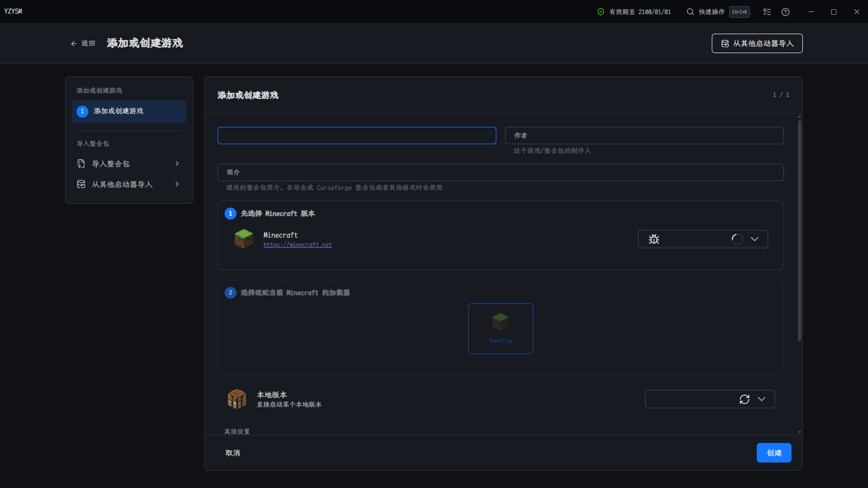Image resolution: width=868 pixels, height=488 pixels.
Task: Click the Minecraft grass block icon
Action: pyautogui.click(x=244, y=239)
